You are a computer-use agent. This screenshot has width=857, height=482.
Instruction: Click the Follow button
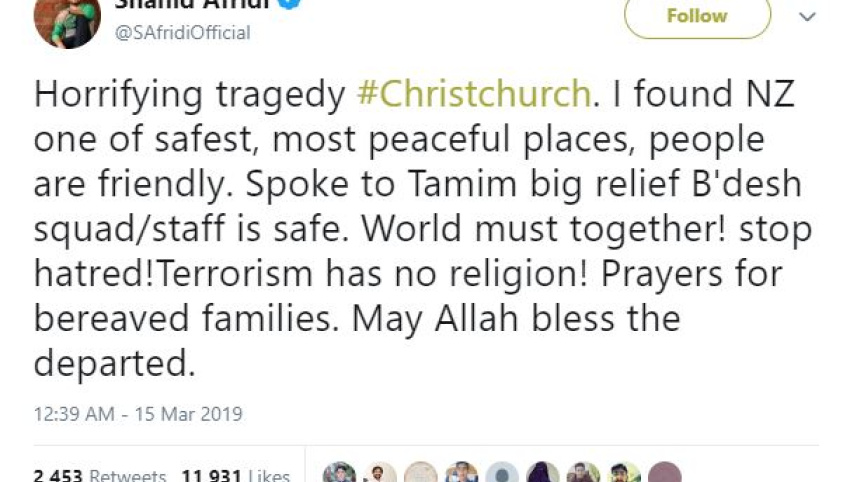[697, 16]
